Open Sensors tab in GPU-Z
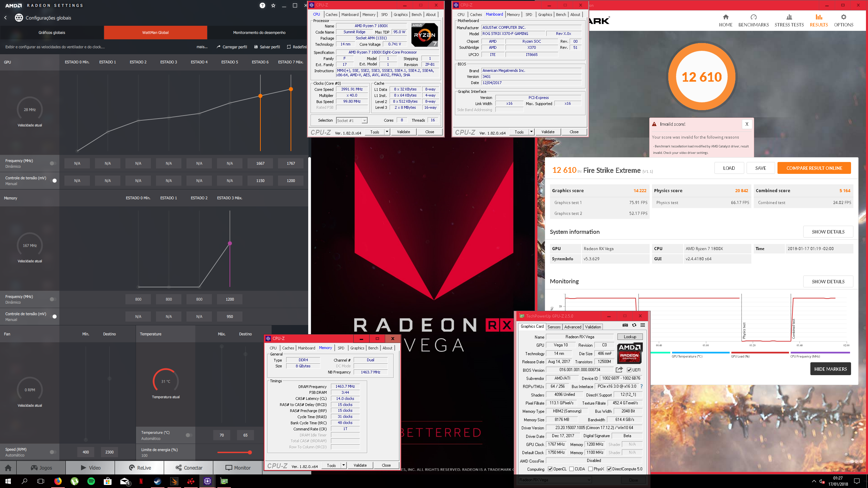Viewport: 868px width, 488px height. pyautogui.click(x=554, y=327)
